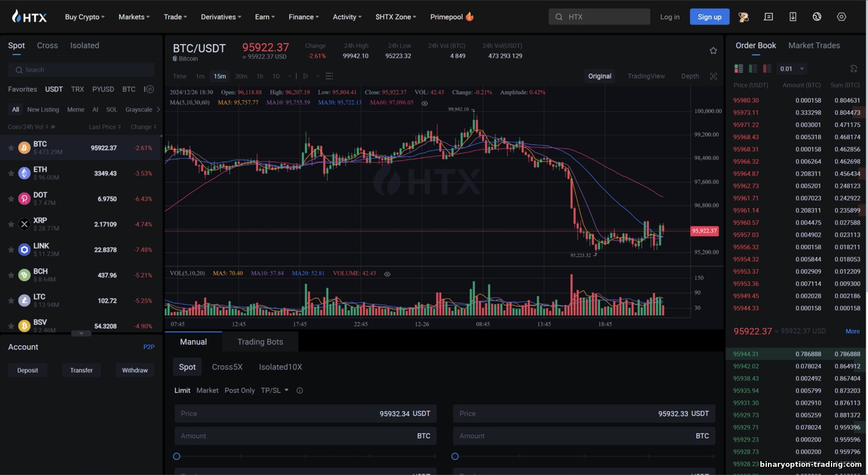The width and height of the screenshot is (868, 475).
Task: Click the sell Amount BTC input field
Action: click(x=584, y=436)
